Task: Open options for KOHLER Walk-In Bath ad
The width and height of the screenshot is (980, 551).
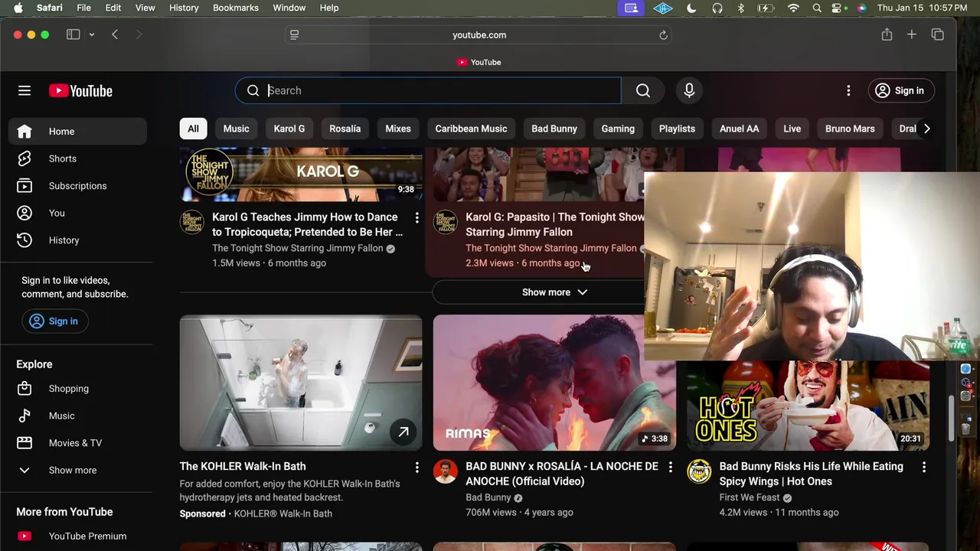Action: pyautogui.click(x=416, y=467)
